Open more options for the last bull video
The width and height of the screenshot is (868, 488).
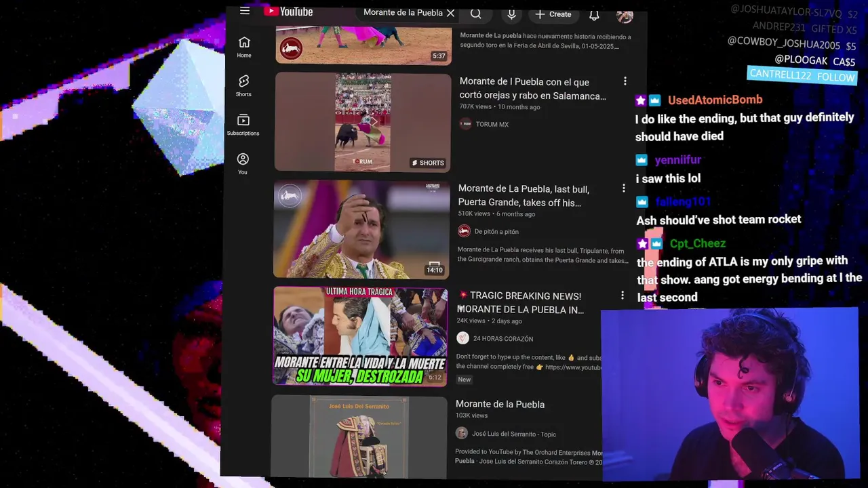[x=624, y=188]
